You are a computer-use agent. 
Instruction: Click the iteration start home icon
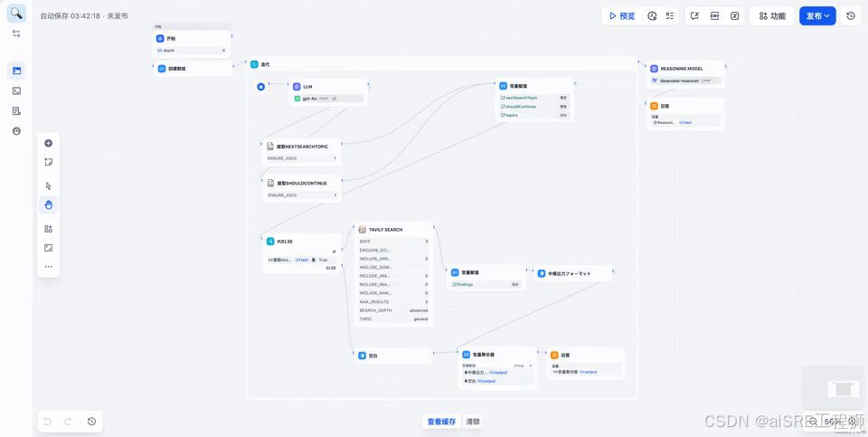tap(261, 86)
